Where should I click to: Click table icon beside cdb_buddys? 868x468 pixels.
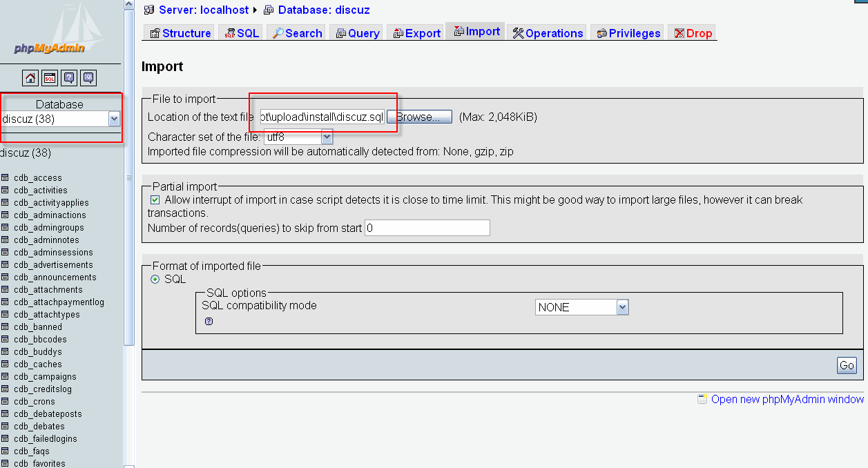pyautogui.click(x=5, y=352)
